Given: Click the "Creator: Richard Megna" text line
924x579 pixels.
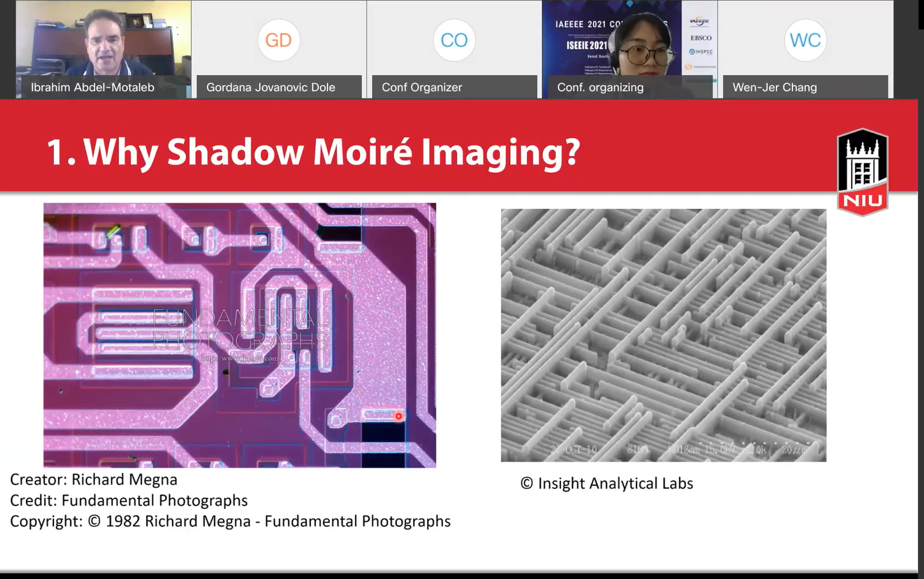Looking at the screenshot, I should 94,479.
